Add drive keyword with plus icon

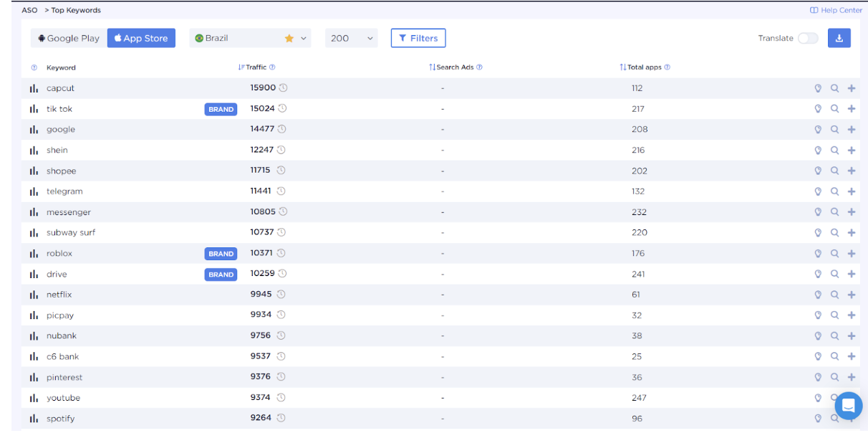tap(852, 274)
